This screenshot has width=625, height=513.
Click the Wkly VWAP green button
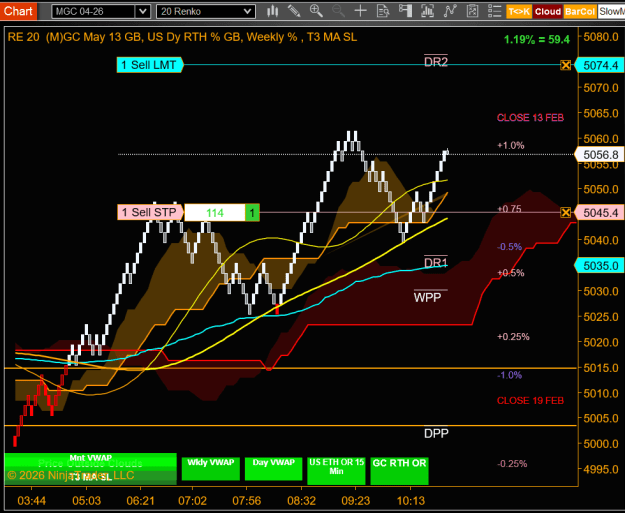[x=211, y=469]
